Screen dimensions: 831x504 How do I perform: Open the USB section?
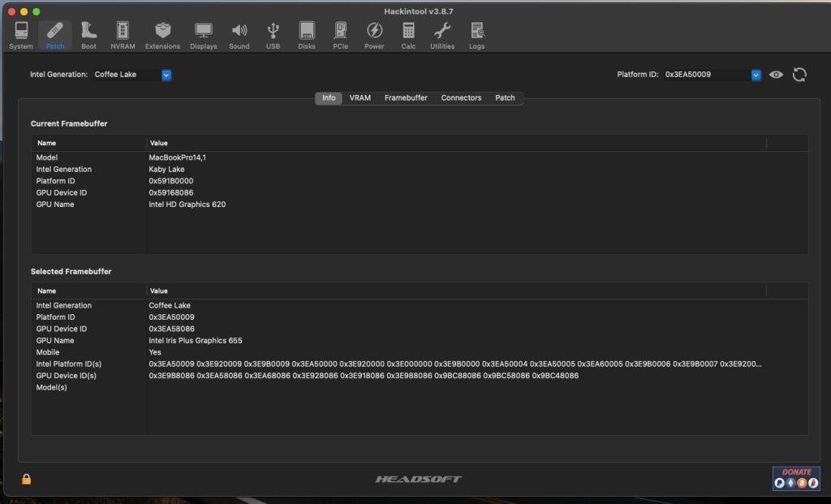click(x=273, y=35)
